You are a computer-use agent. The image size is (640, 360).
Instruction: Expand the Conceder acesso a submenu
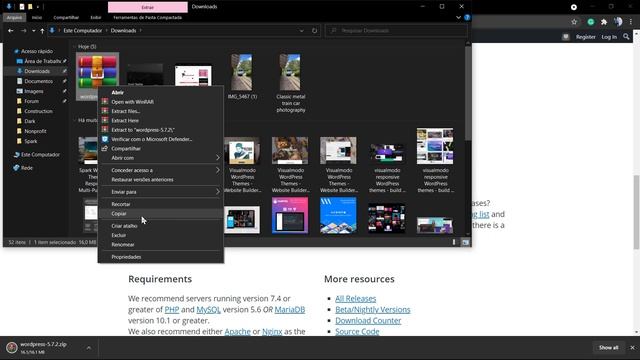coord(161,170)
